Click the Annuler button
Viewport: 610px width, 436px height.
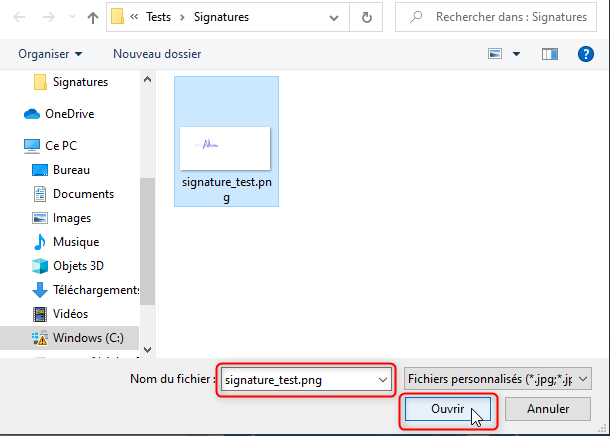(x=547, y=409)
